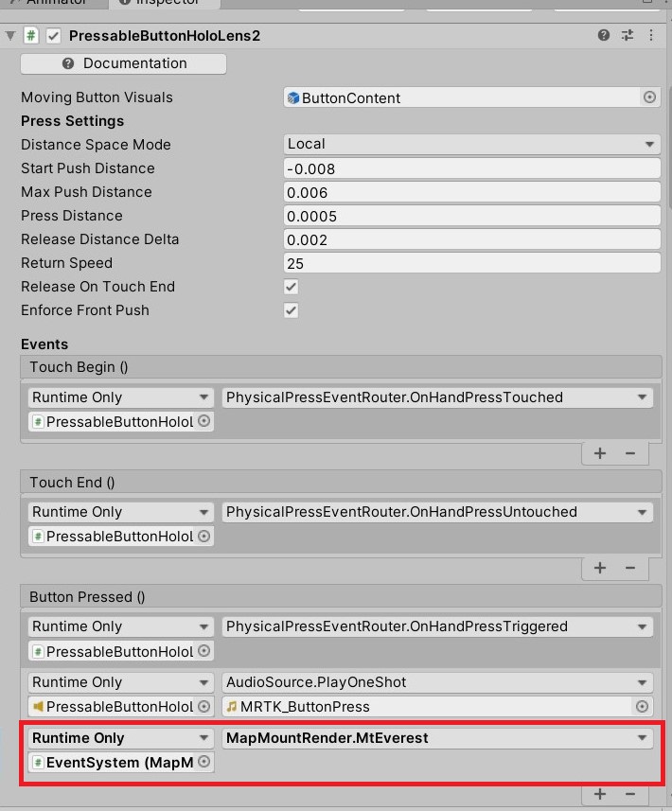Viewport: 672px width, 811px height.
Task: Click the Touch End () event header
Action: pos(341,482)
